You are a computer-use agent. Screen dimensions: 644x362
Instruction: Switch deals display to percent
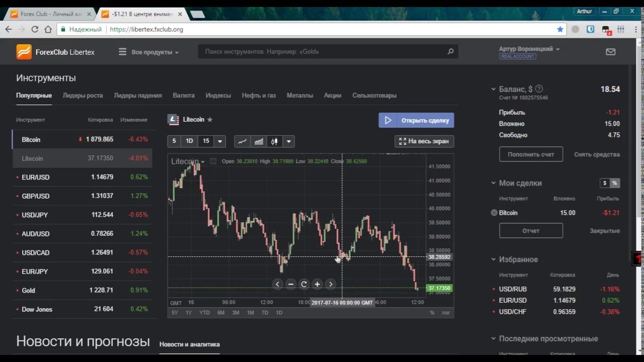(x=615, y=183)
